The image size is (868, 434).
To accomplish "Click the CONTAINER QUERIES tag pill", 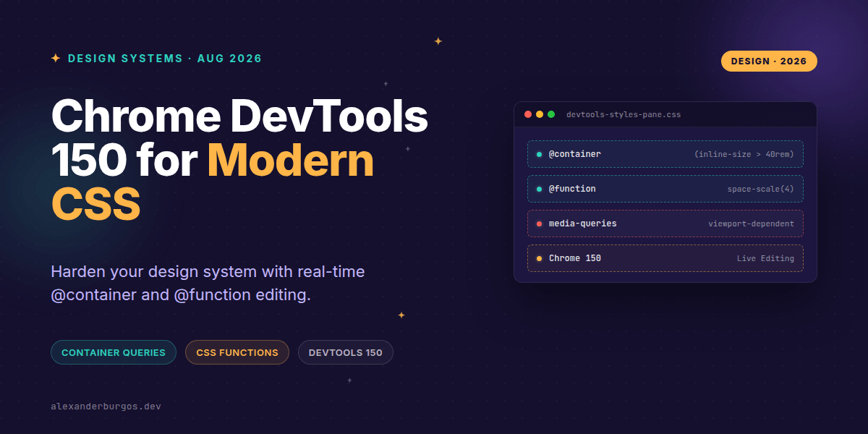I will [x=114, y=352].
